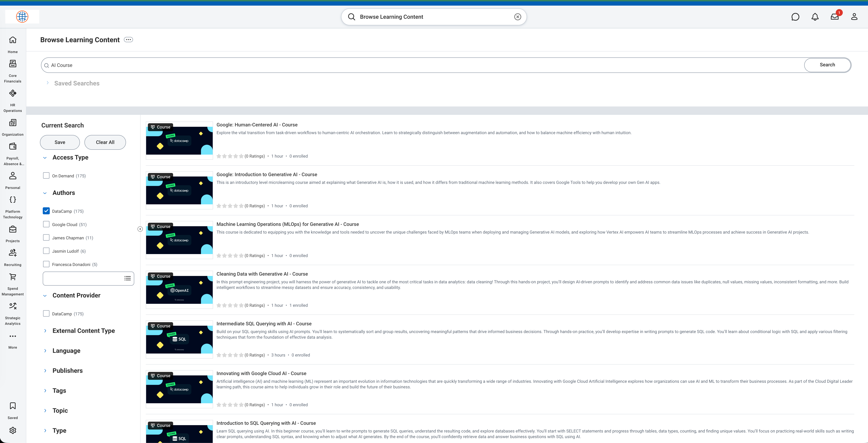Click the Human-Centered AI course thumbnail
Image resolution: width=868 pixels, height=443 pixels.
click(179, 140)
